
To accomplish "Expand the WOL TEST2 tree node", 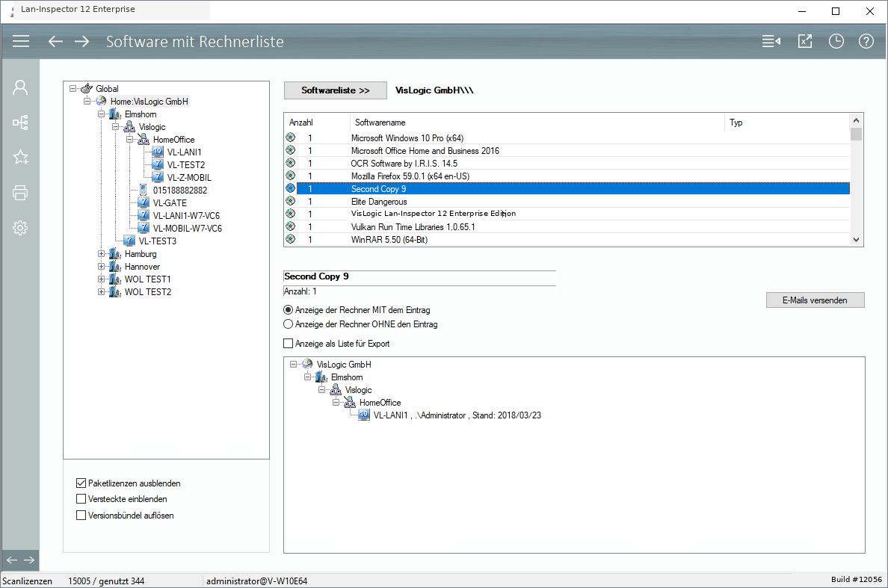I will [102, 292].
